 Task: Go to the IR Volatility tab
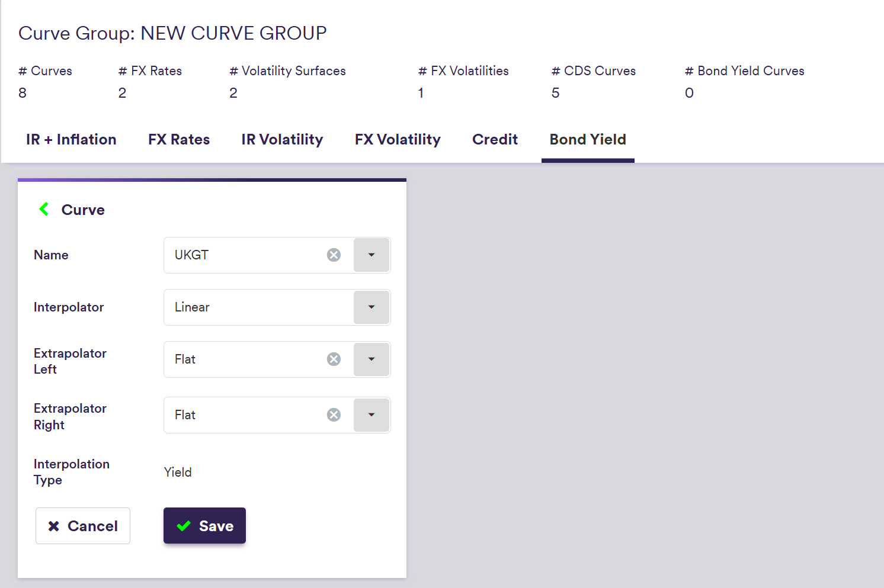pos(282,140)
